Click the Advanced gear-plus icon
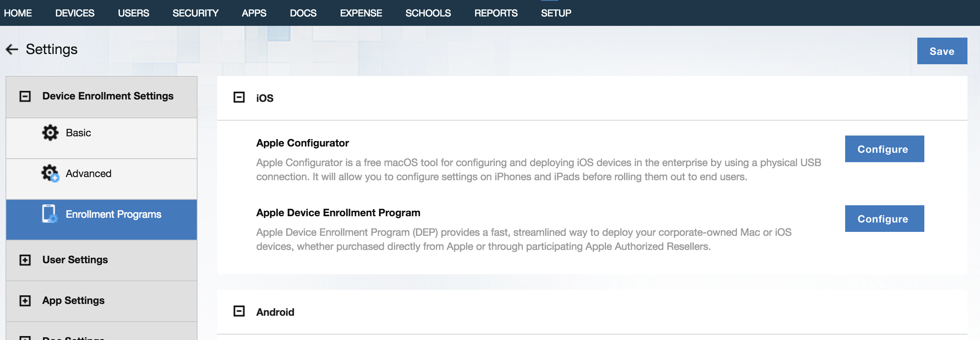Viewport: 980px width, 340px height. coord(50,174)
